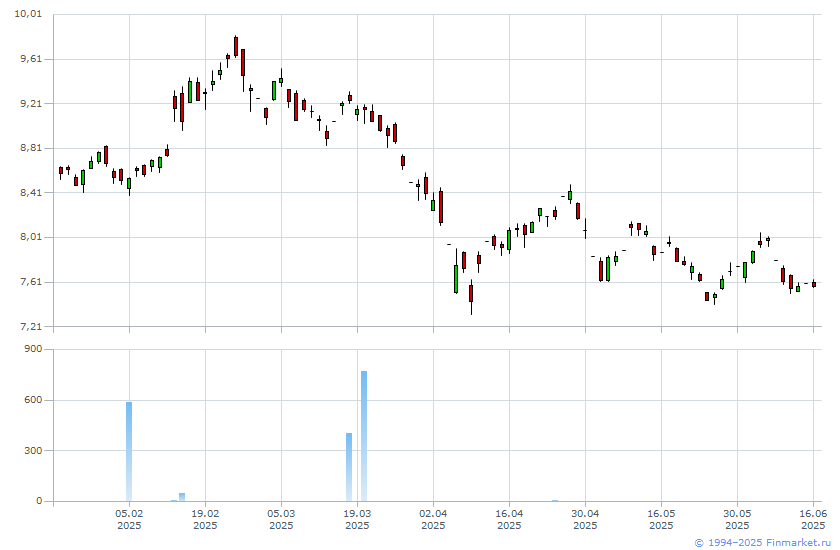Select the 16.06 date axis label

pyautogui.click(x=813, y=519)
